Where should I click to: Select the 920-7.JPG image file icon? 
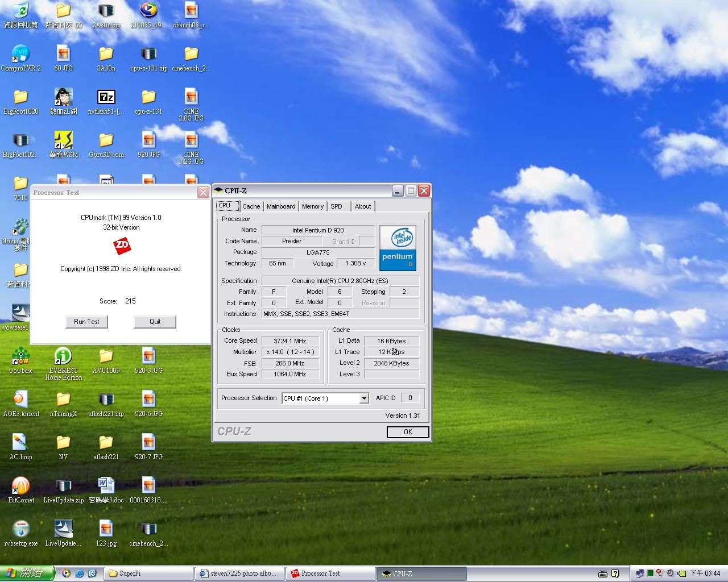pyautogui.click(x=148, y=447)
